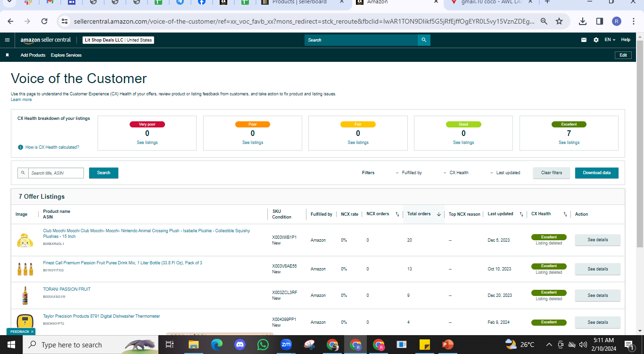This screenshot has height=354, width=644.
Task: Click the Search title, ASIN input
Action: click(56, 173)
